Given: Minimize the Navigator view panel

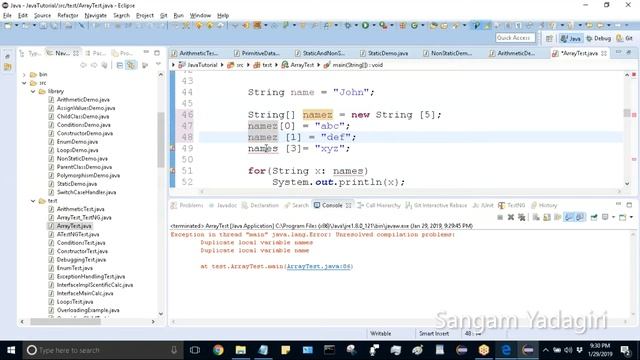Looking at the screenshot, I should point(146,53).
